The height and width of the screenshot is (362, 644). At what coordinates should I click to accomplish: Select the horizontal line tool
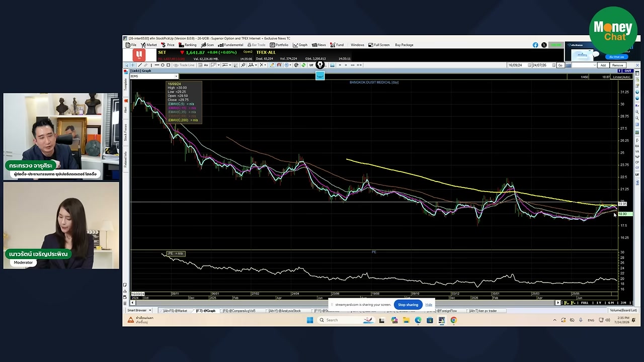click(157, 65)
